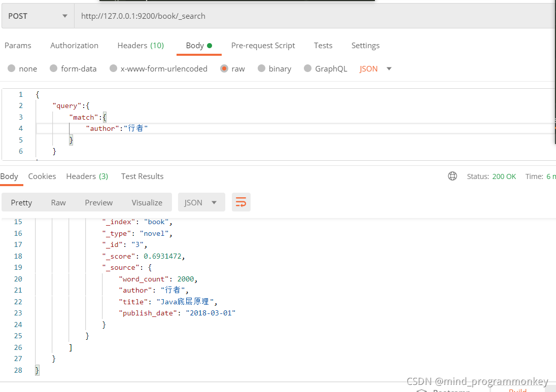
Task: Click the Time response label
Action: pos(534,176)
